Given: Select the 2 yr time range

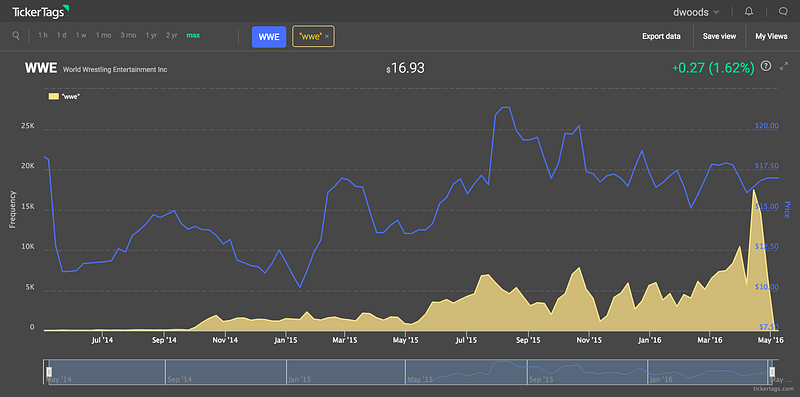Looking at the screenshot, I should pos(171,36).
